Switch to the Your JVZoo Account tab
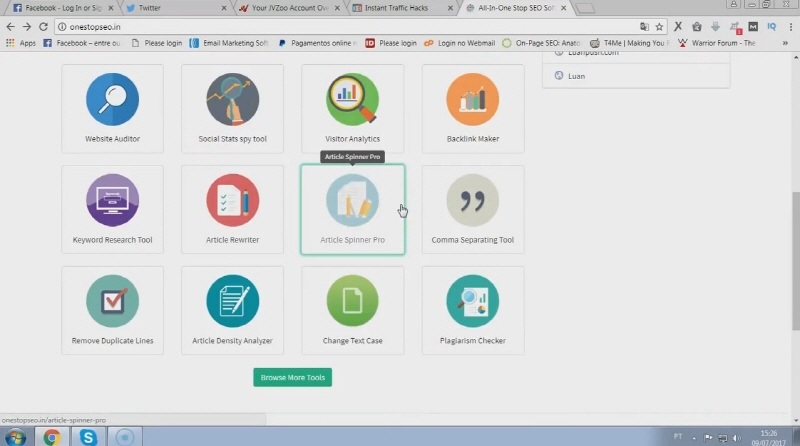 click(x=289, y=8)
